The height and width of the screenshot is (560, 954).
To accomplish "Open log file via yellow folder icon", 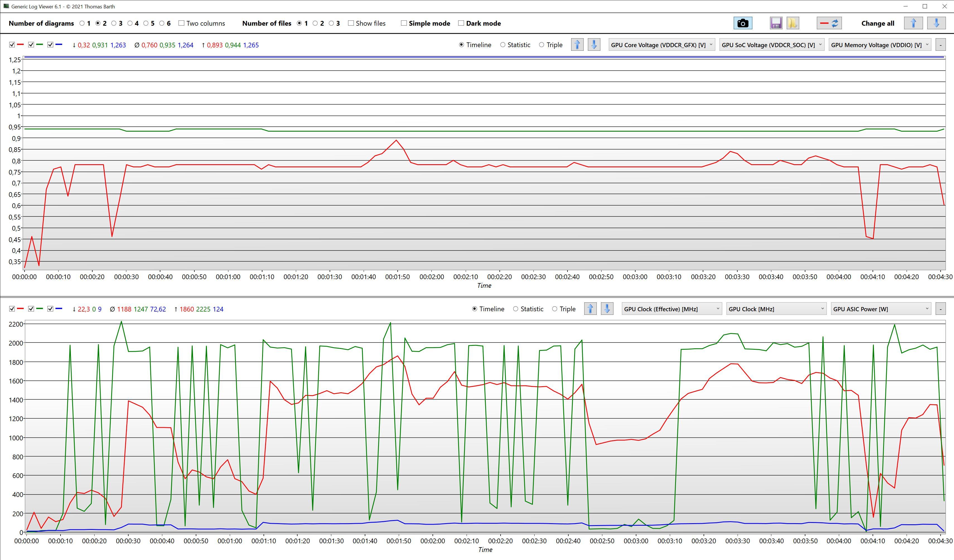I will click(792, 23).
